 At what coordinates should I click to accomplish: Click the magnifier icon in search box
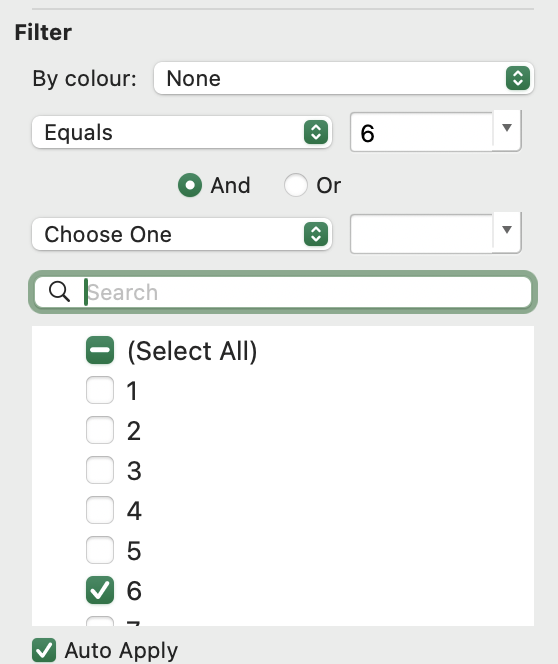click(59, 292)
